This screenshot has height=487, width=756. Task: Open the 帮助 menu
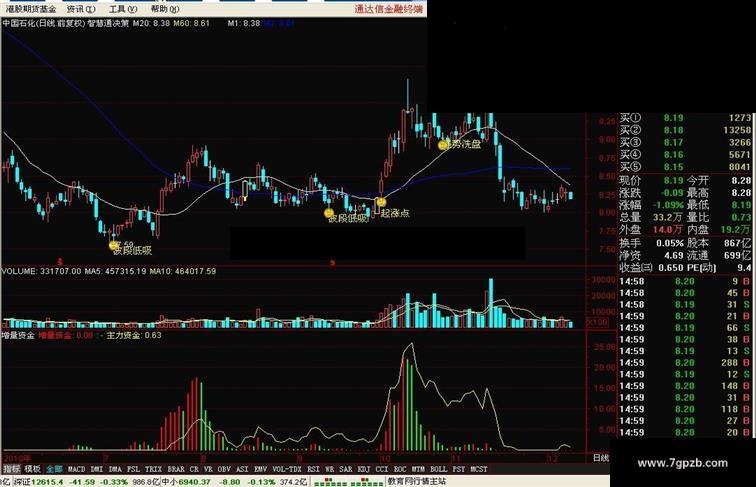164,9
